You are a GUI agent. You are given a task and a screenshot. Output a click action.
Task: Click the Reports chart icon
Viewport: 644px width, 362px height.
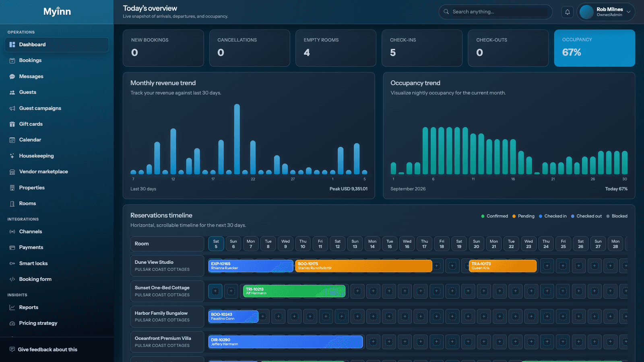tap(12, 307)
